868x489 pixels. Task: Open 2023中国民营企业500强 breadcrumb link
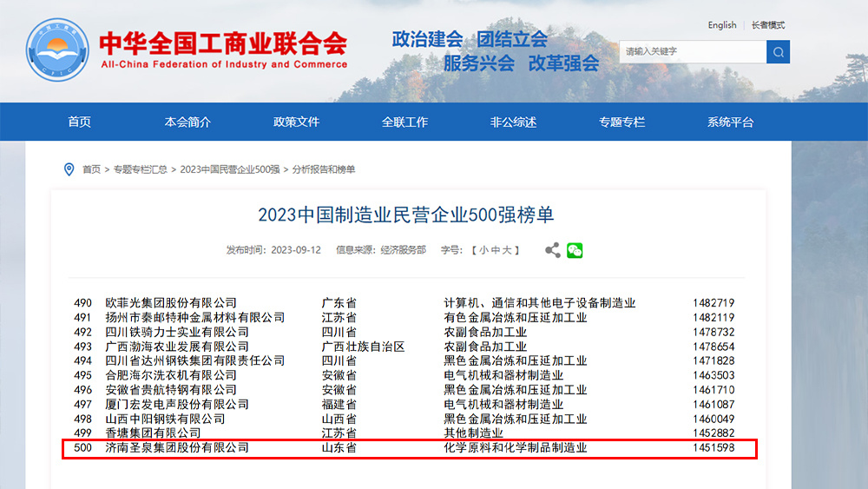(x=229, y=169)
